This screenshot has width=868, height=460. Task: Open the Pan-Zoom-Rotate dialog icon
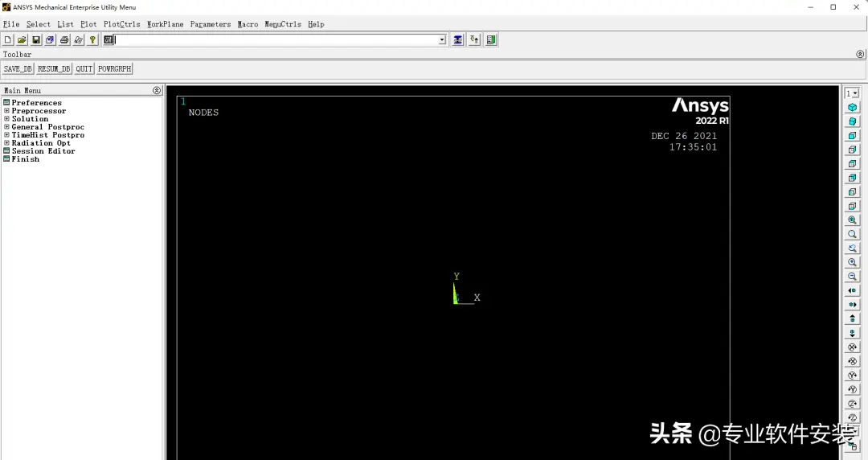(x=50, y=40)
